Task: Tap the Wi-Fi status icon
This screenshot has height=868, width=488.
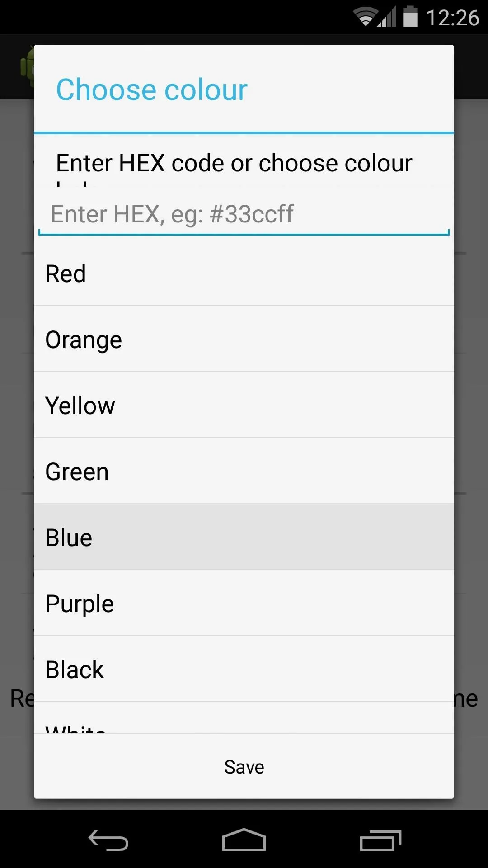Action: click(365, 17)
